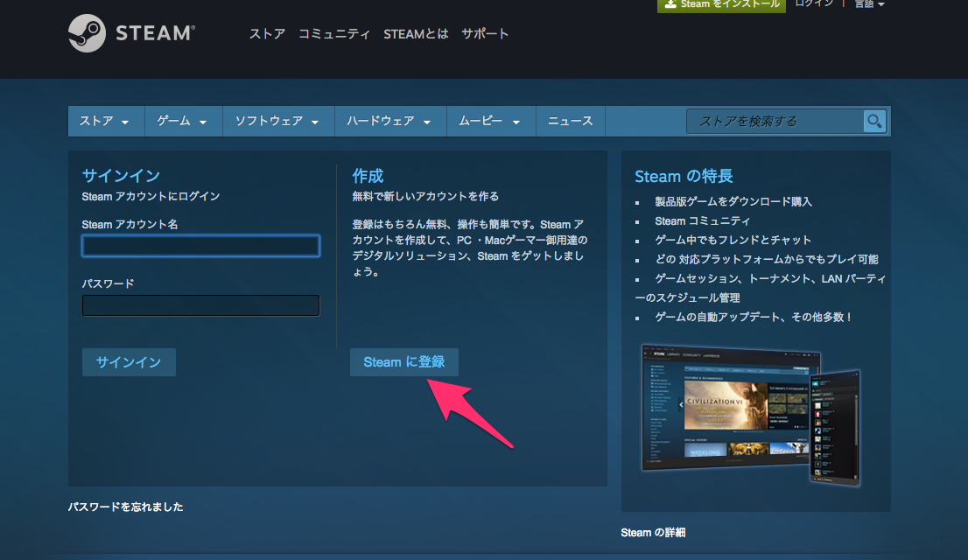Click the ログイン link at top

(x=814, y=3)
